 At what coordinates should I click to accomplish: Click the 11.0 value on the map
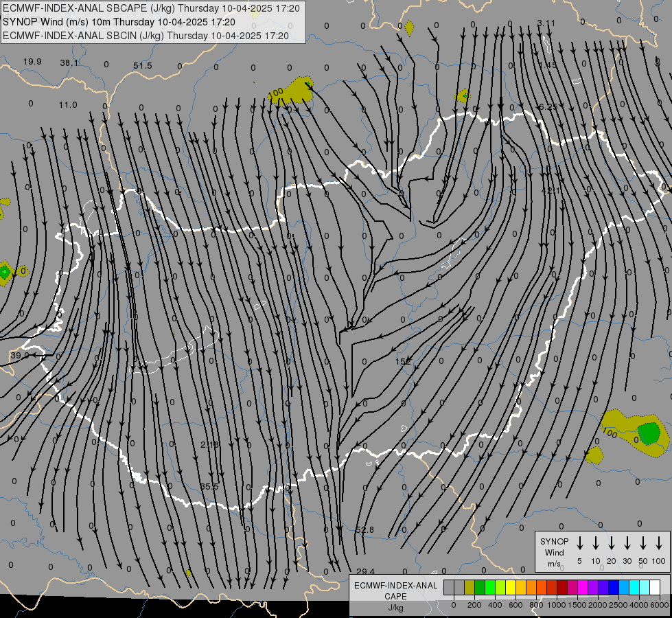coord(68,104)
